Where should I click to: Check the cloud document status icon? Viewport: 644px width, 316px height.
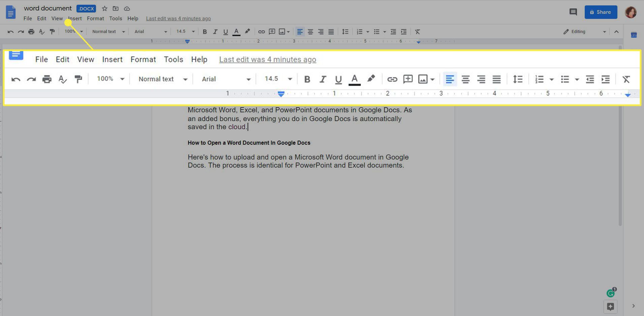127,8
